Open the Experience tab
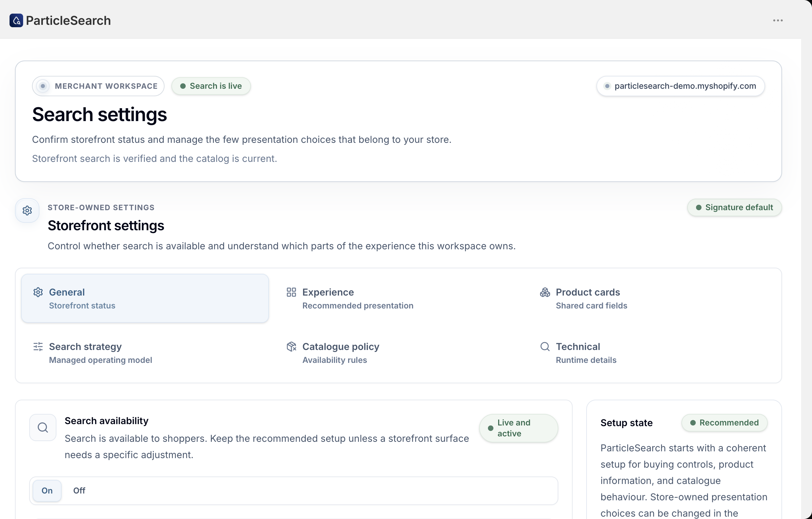This screenshot has height=519, width=812. click(x=399, y=298)
